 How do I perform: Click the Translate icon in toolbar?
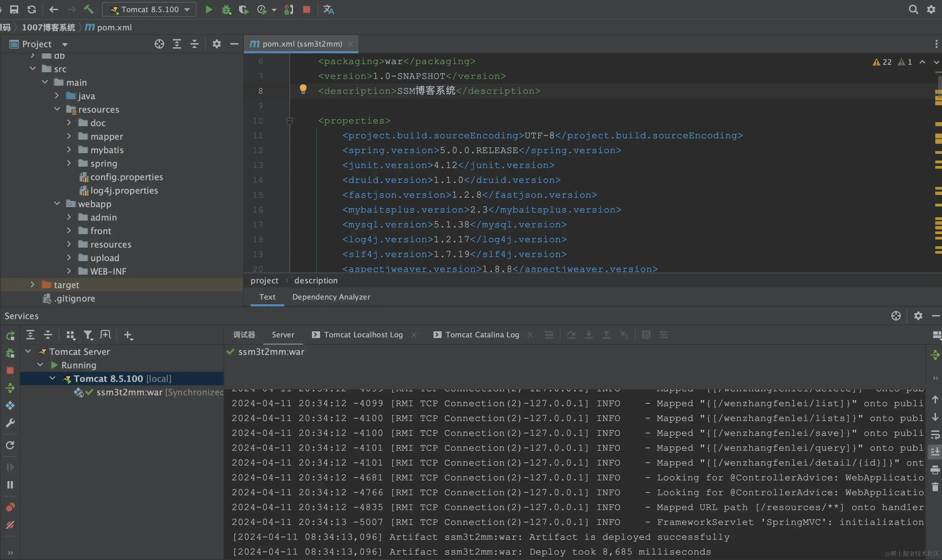329,9
